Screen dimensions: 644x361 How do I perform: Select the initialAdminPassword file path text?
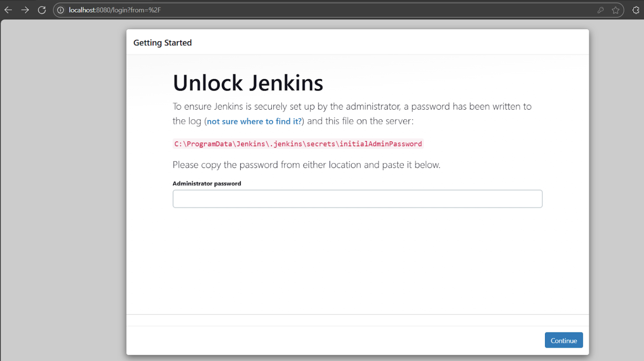298,144
